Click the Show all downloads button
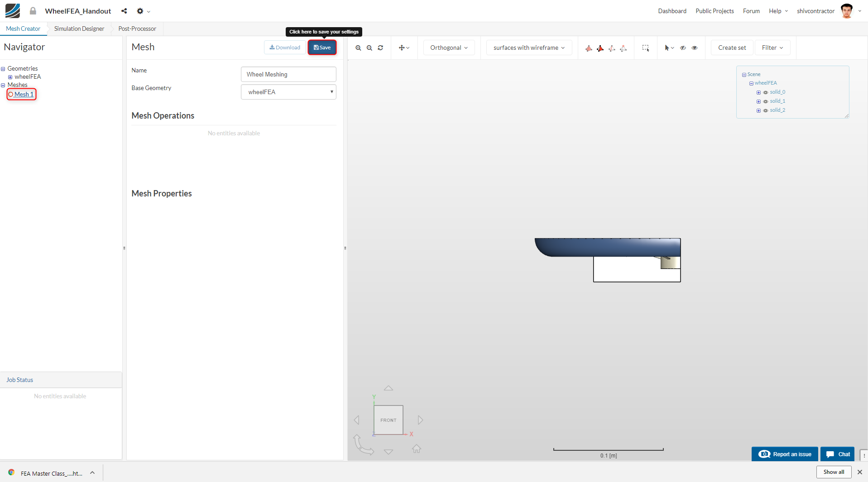The width and height of the screenshot is (868, 482). point(834,472)
